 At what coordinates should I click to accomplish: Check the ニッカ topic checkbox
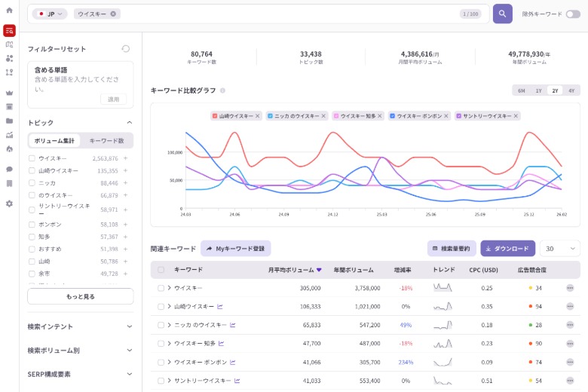tap(32, 183)
